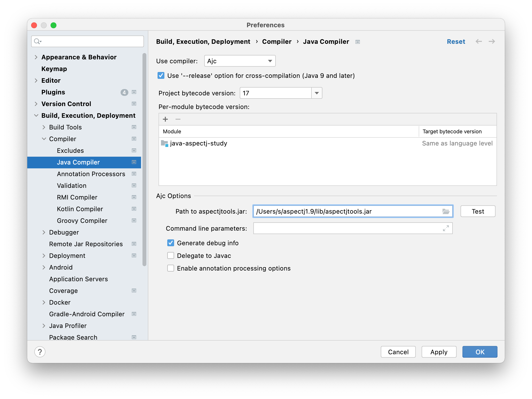The height and width of the screenshot is (399, 532).
Task: Open Kotlin Compiler settings page
Action: (x=80, y=209)
